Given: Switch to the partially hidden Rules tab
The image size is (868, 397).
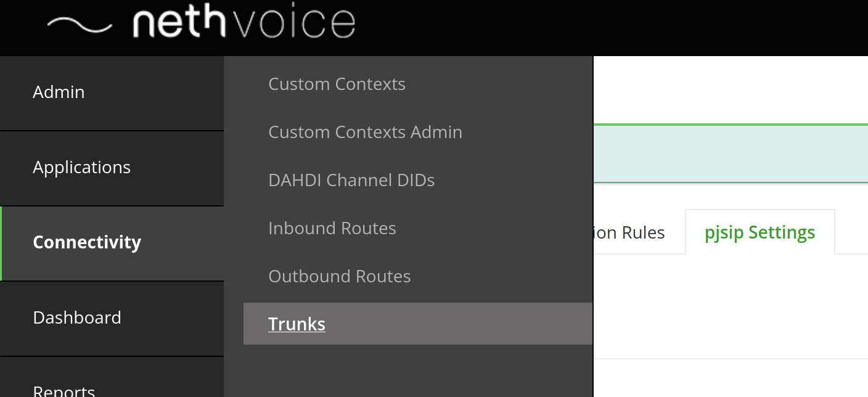Looking at the screenshot, I should [629, 232].
